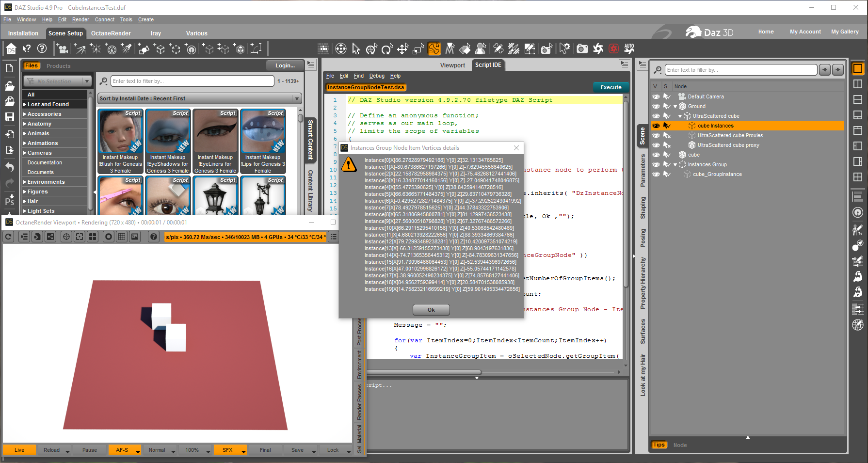Activate the orange ActivePose tool
Screen dimensions: 868x463
click(434, 48)
